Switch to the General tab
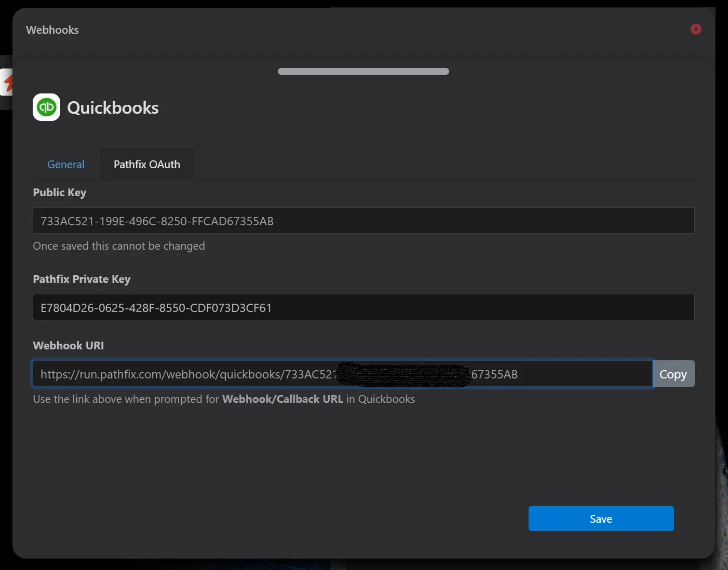The height and width of the screenshot is (570, 728). [x=66, y=165]
